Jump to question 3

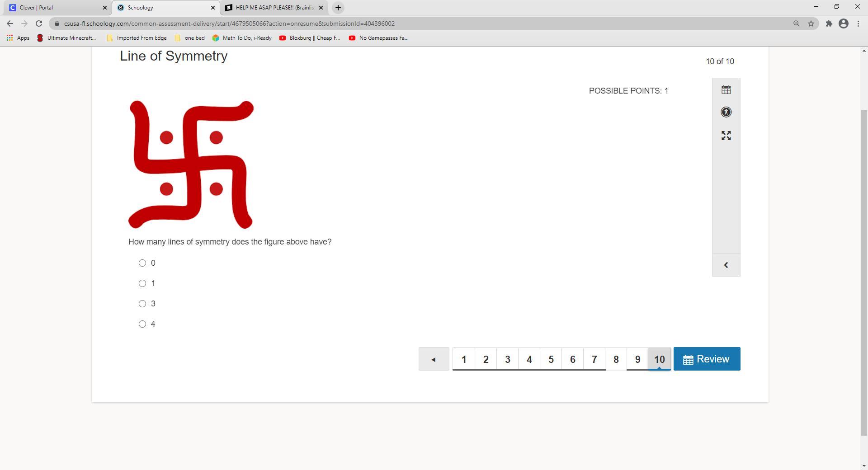pyautogui.click(x=508, y=359)
